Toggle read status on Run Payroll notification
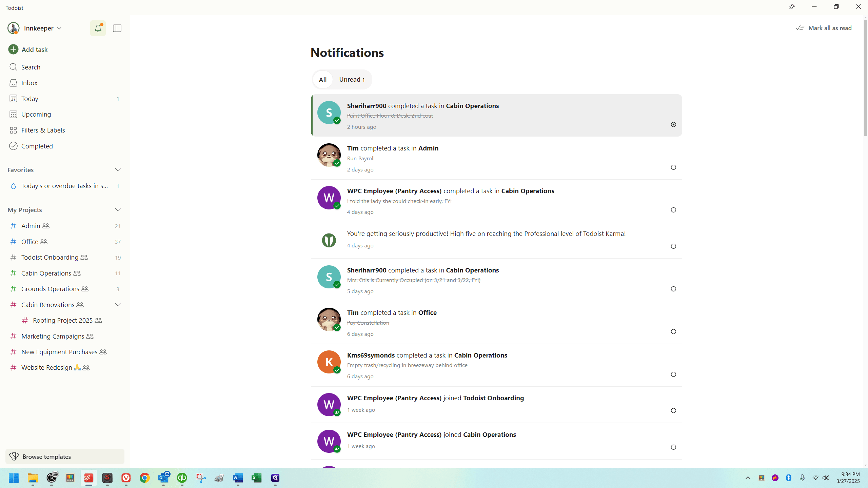The image size is (868, 488). tap(673, 167)
